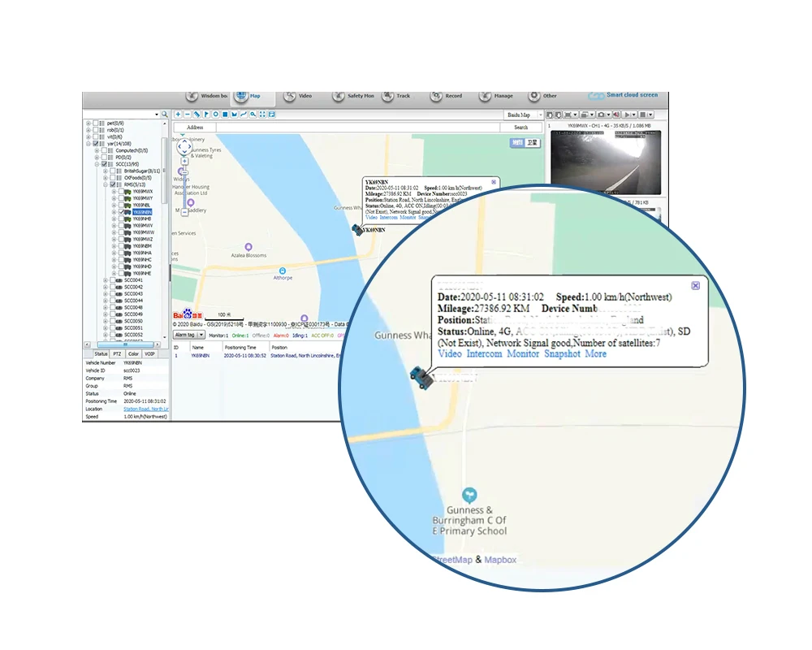
Task: Click the fullscreen map icon
Action: point(262,115)
